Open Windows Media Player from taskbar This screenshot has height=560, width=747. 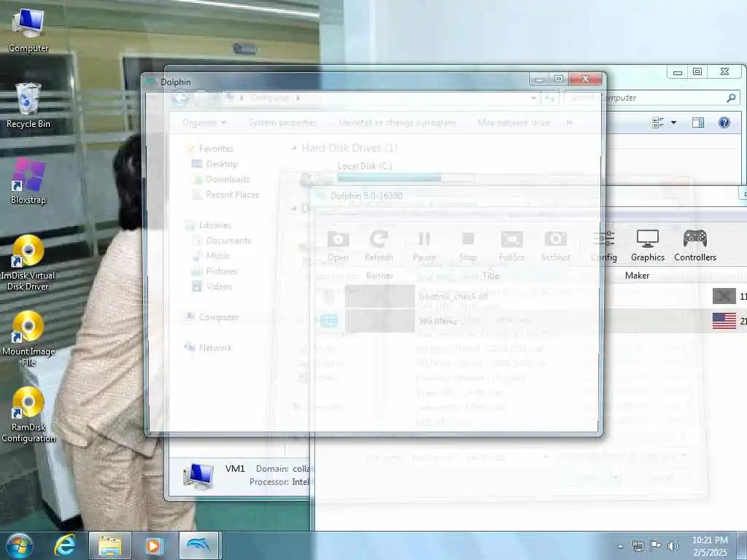coord(154,545)
